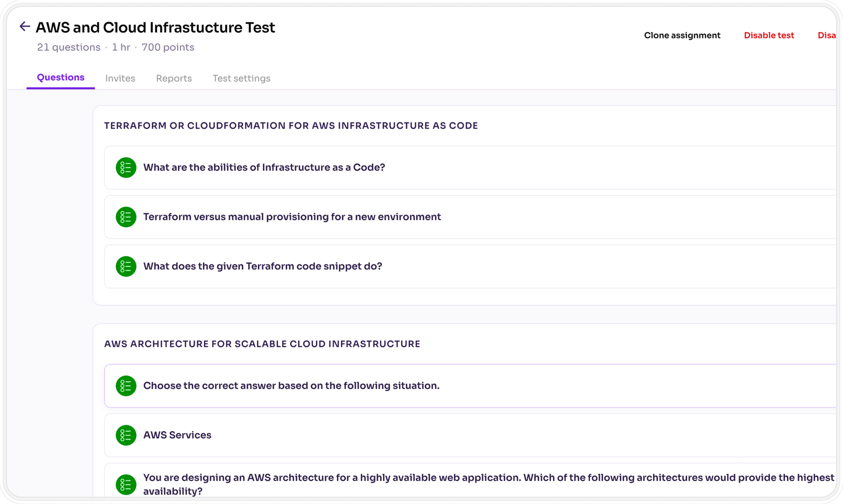The image size is (843, 504).
Task: Switch to the Questions tab
Action: click(61, 77)
